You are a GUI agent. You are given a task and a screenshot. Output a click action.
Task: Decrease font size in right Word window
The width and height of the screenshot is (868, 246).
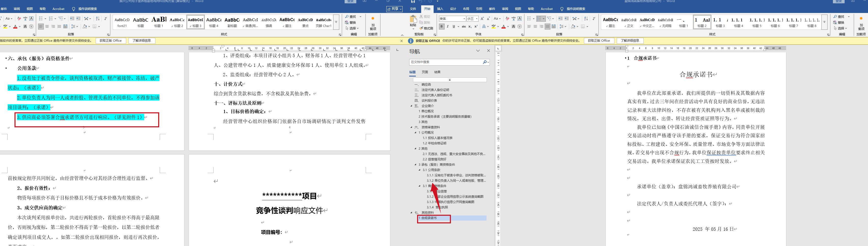(488, 19)
